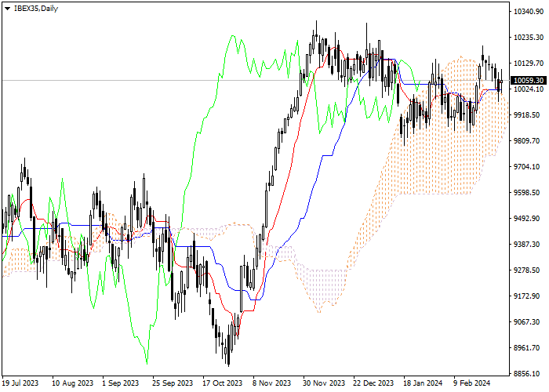
Task: Select date label 25 Sep 2023
Action: 173,383
